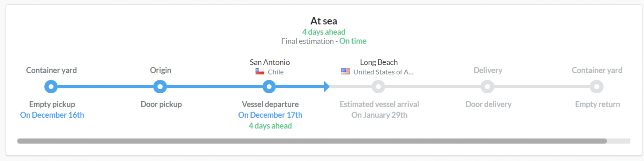Viewport: 644px width, 161px height.
Task: Select the Door pickup timeline node
Action: [160, 87]
